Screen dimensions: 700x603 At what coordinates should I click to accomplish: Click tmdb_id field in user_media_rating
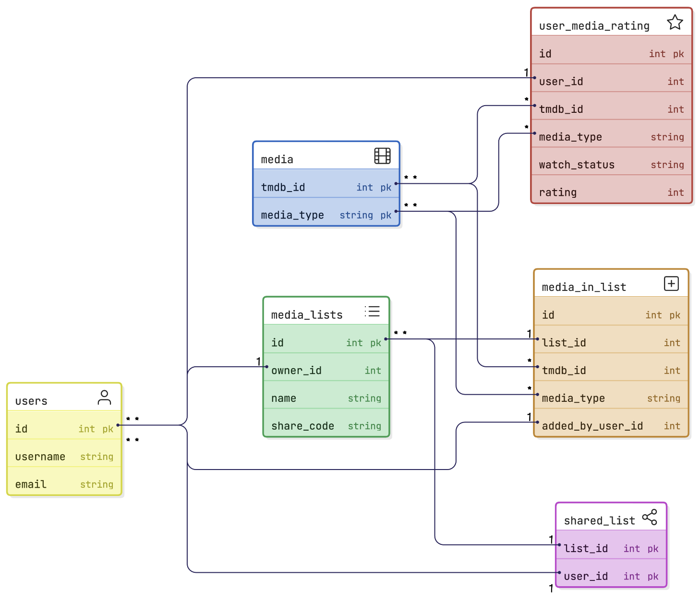pyautogui.click(x=612, y=106)
